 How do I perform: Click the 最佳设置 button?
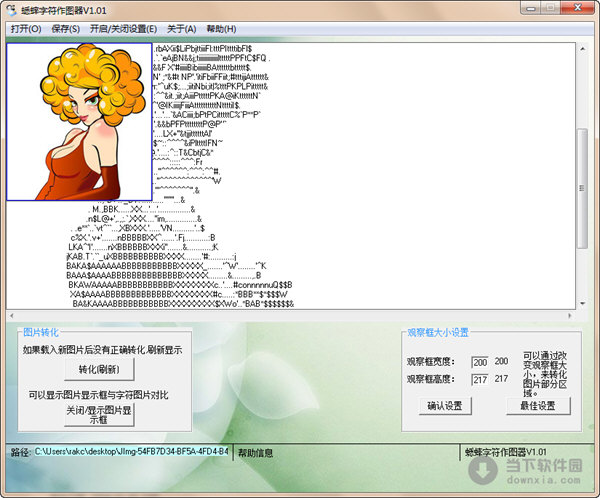point(538,406)
